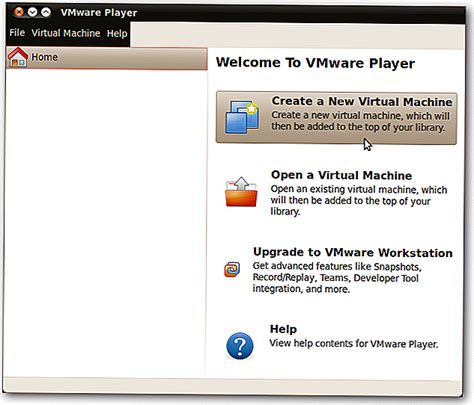This screenshot has width=474, height=405.
Task: Close the VMware Player window
Action: (19, 12)
